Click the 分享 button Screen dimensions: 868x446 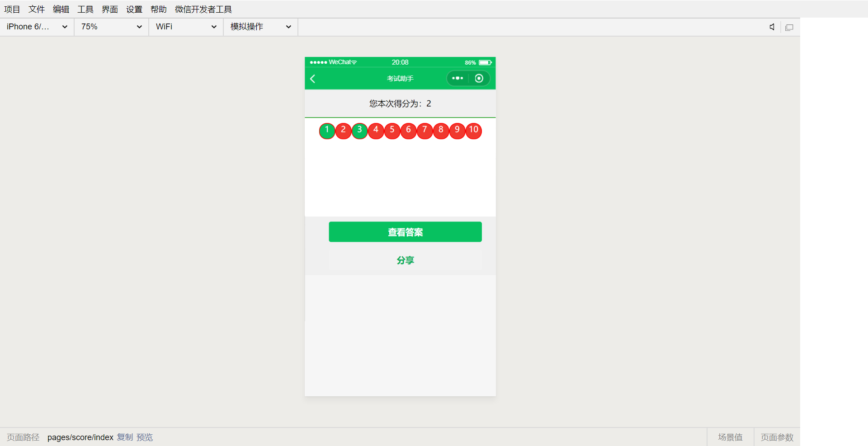coord(406,260)
